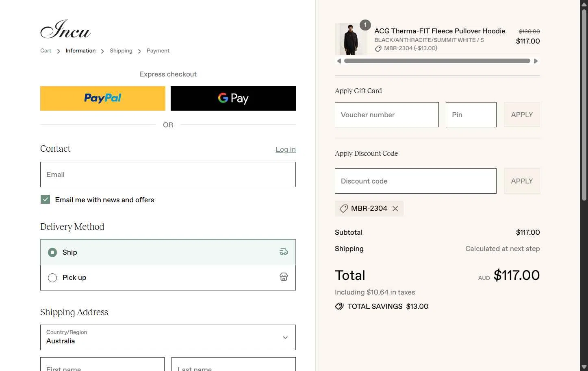Click discount tag icon under product name
Screen dimensions: 588x371
(378, 48)
